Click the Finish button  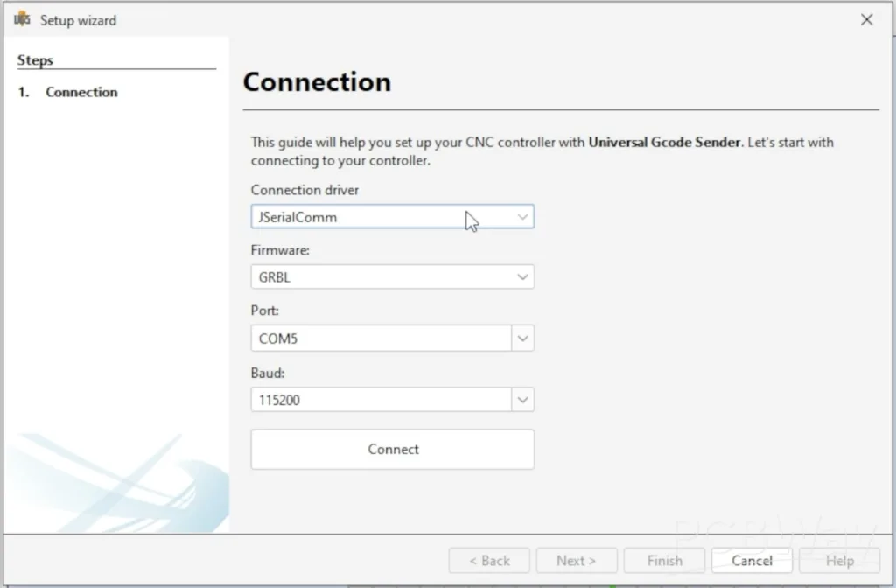pyautogui.click(x=664, y=561)
